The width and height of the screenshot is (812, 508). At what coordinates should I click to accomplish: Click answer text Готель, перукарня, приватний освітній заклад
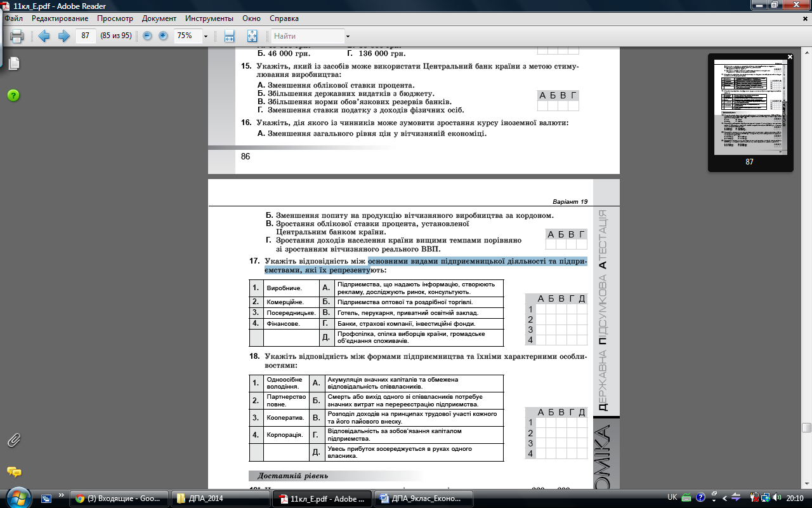tap(407, 313)
